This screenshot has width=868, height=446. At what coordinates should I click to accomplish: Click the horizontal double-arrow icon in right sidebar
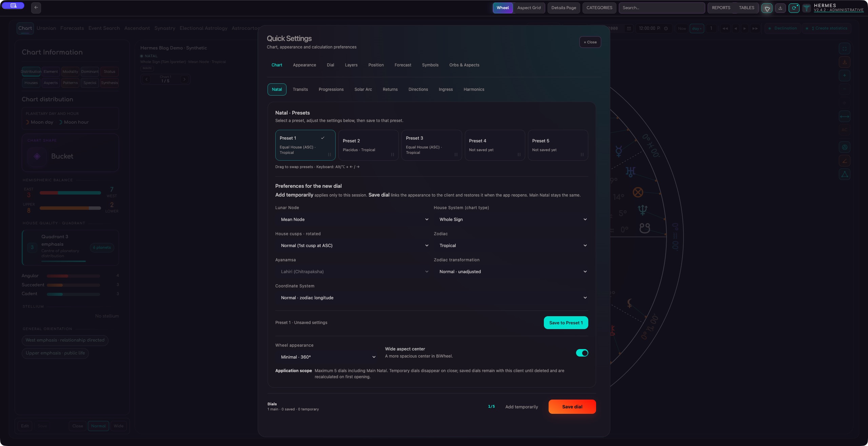point(844,117)
